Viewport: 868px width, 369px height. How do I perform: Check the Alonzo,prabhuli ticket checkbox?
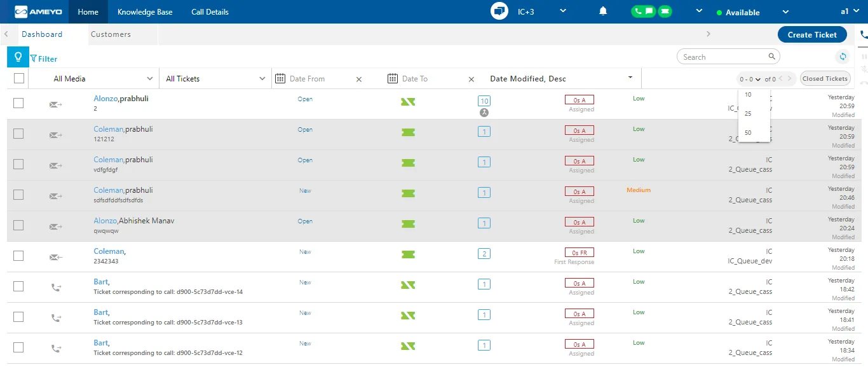(x=18, y=103)
